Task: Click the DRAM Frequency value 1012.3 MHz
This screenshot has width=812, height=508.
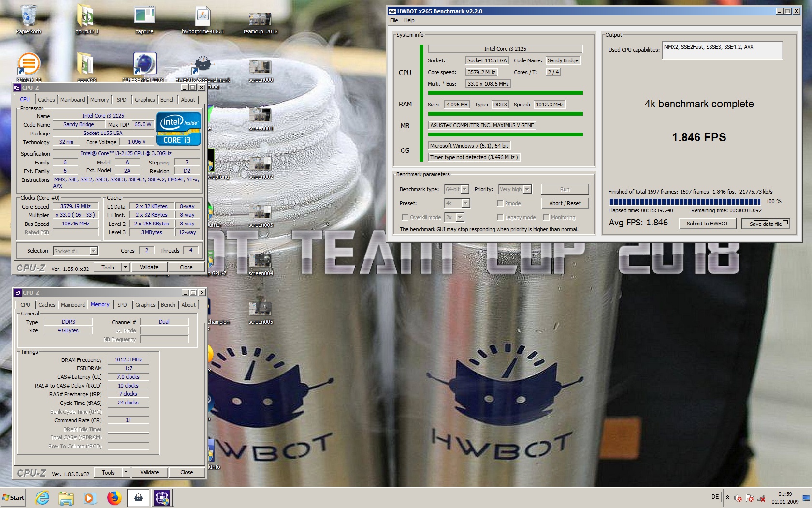Action: coord(128,359)
